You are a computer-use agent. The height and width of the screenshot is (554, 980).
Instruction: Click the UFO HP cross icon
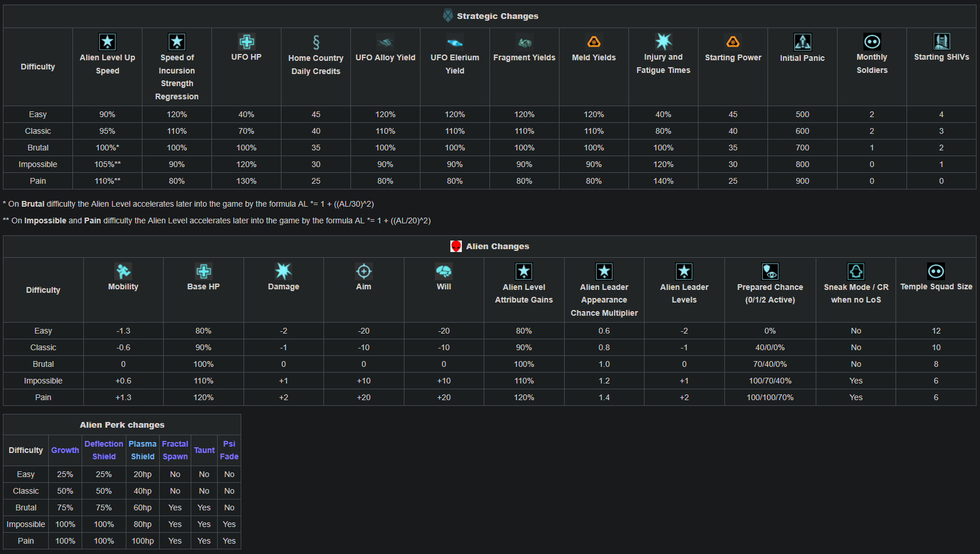tap(246, 41)
